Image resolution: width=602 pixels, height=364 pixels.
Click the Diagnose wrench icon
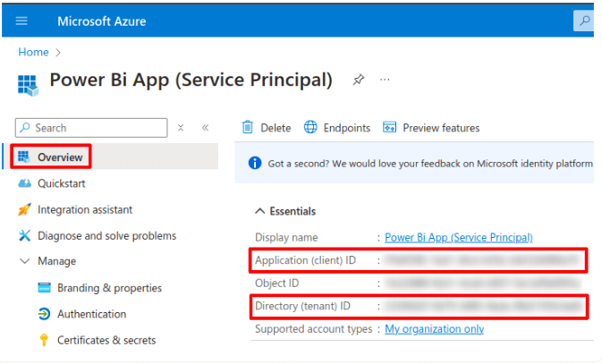tap(24, 235)
